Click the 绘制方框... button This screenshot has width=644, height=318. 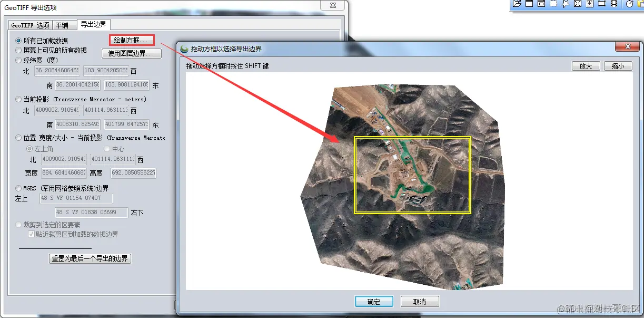pos(132,40)
